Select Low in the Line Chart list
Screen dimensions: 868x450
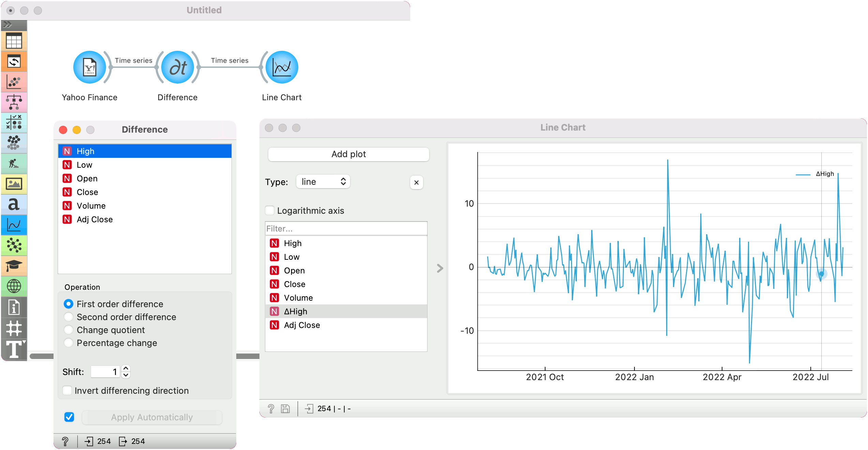click(346, 257)
